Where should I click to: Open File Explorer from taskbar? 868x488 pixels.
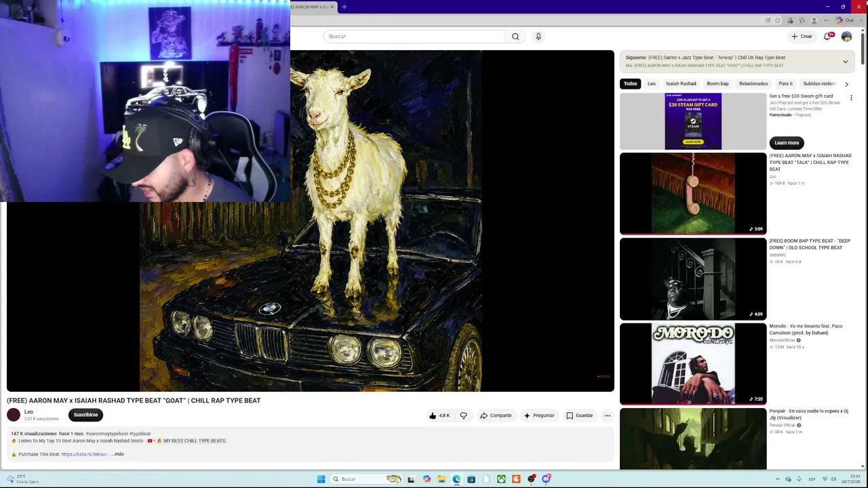[441, 479]
